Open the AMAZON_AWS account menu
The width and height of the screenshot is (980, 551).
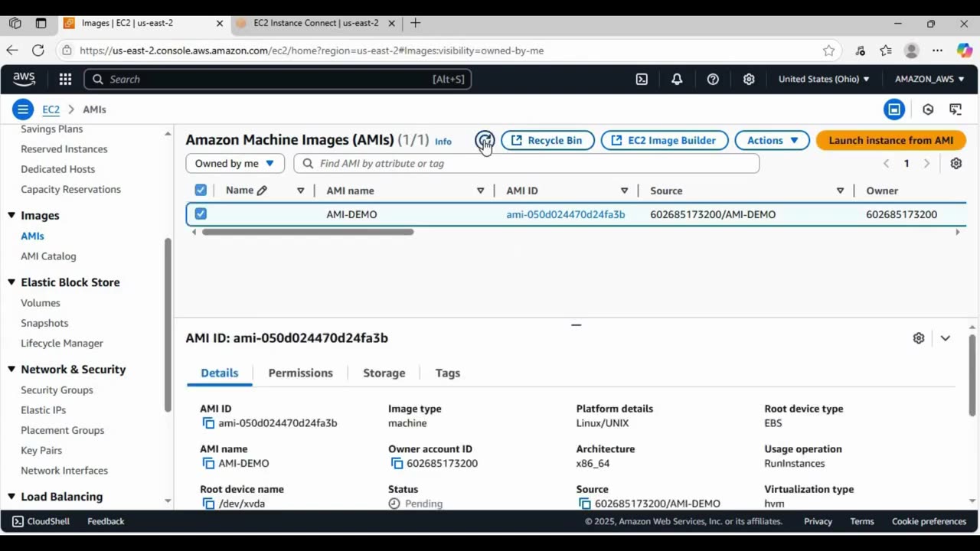point(929,79)
